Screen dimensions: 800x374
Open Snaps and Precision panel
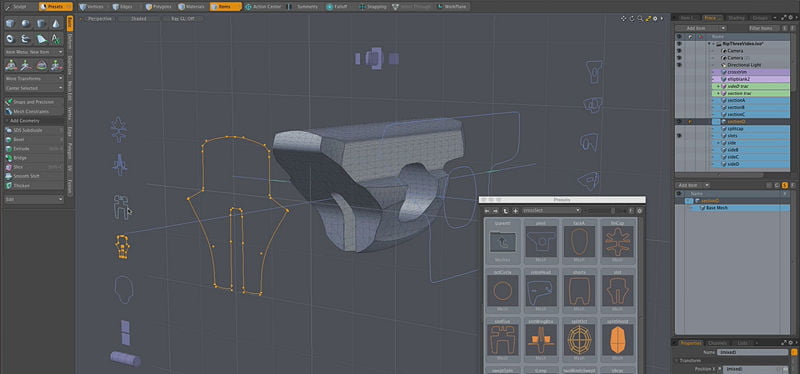[x=34, y=102]
